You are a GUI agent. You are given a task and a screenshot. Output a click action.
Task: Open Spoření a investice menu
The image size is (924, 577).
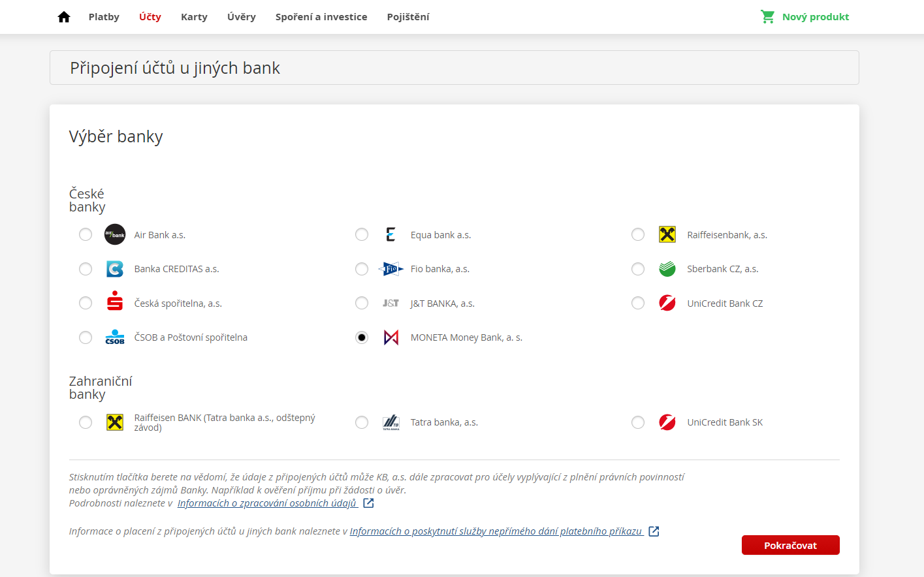[x=321, y=17]
